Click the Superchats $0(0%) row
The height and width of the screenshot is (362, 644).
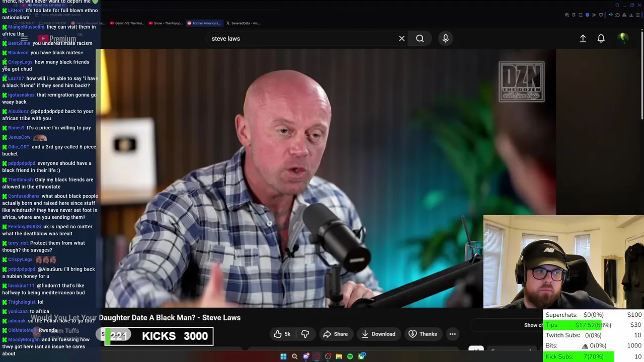pos(594,315)
